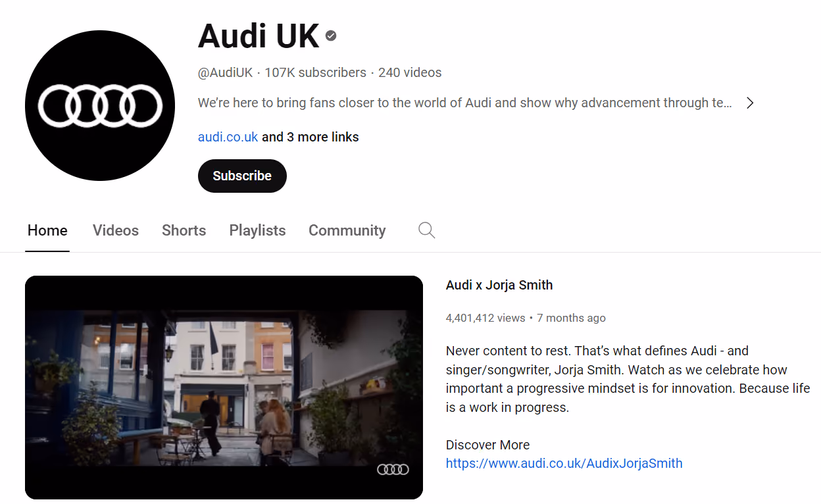Open the 'Audi x Jorja Smith' video title
The image size is (821, 504).
click(499, 285)
